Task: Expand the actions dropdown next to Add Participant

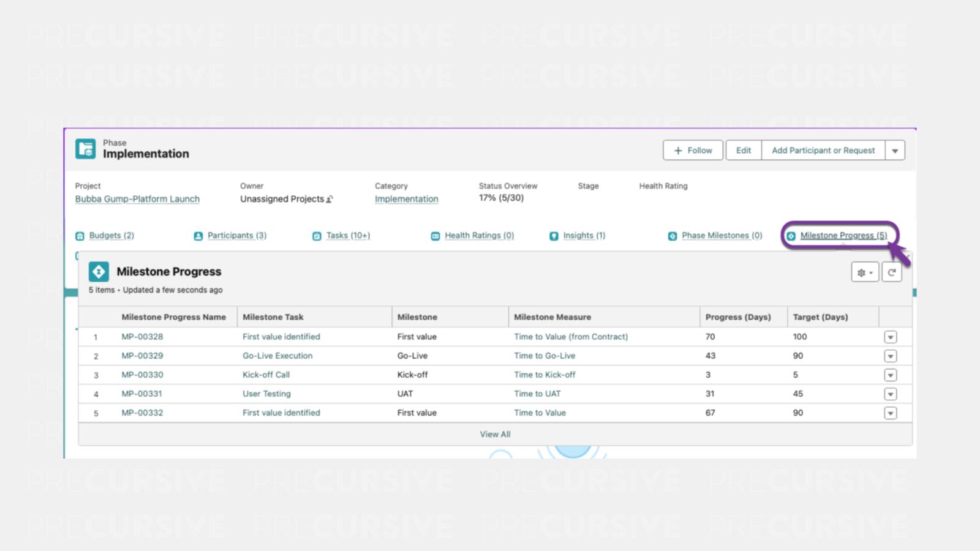Action: point(895,151)
